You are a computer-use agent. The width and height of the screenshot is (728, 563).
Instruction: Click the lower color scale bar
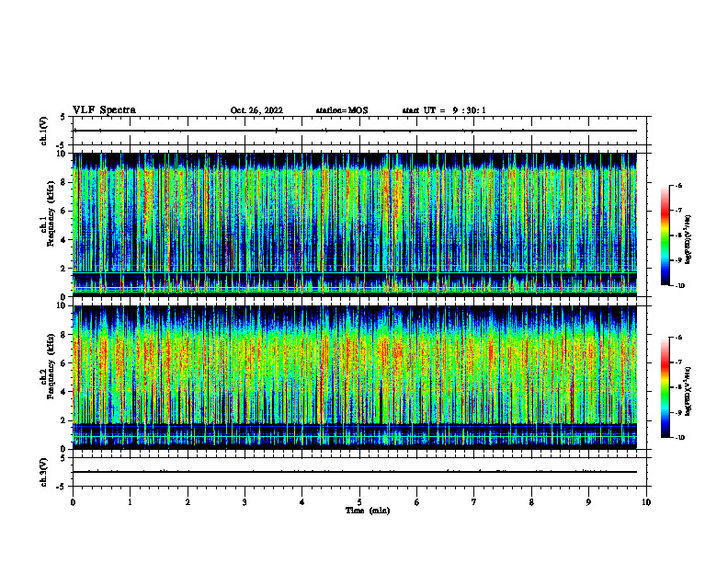(665, 387)
